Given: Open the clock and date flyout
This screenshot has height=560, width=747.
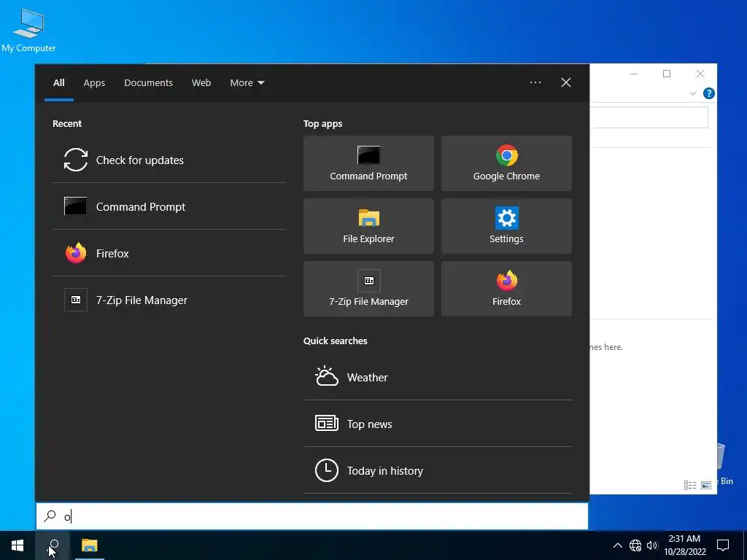Looking at the screenshot, I should click(684, 545).
